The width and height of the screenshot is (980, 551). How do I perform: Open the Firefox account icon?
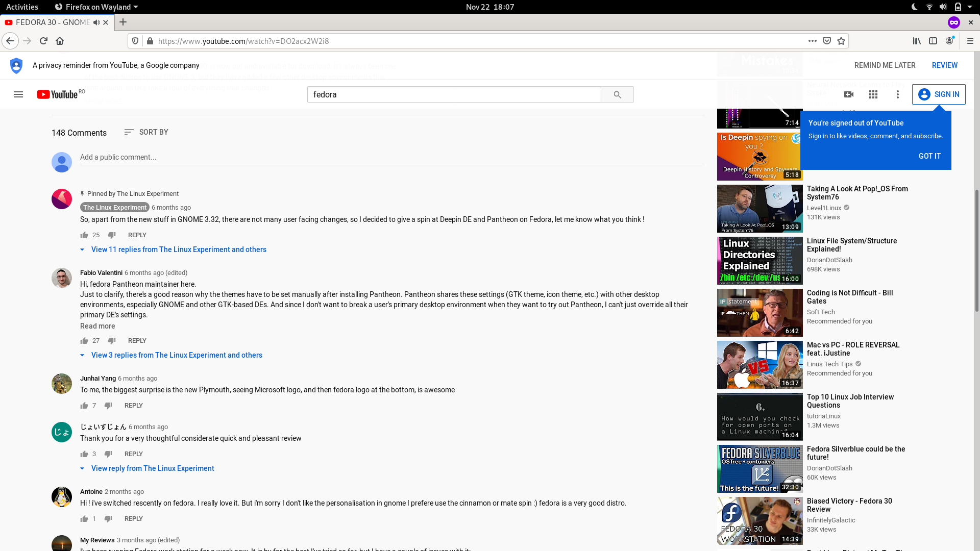tap(949, 41)
